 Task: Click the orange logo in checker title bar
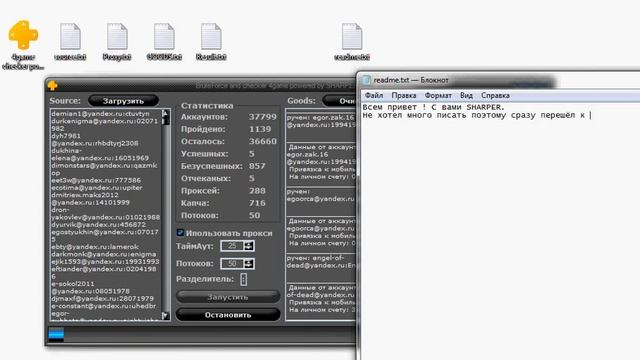click(x=53, y=85)
